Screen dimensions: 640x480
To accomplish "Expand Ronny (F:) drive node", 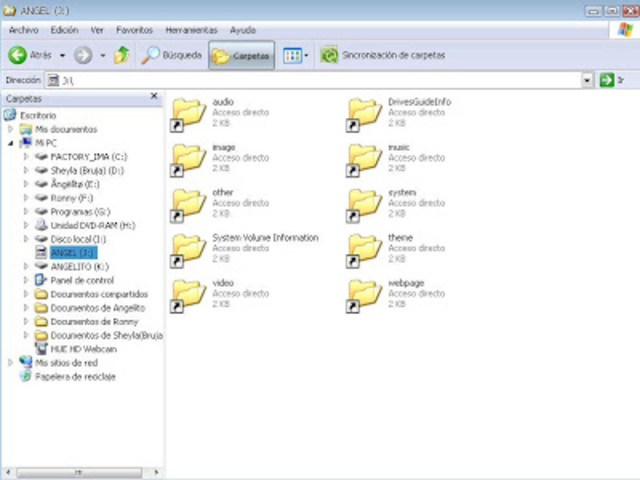I will point(26,198).
